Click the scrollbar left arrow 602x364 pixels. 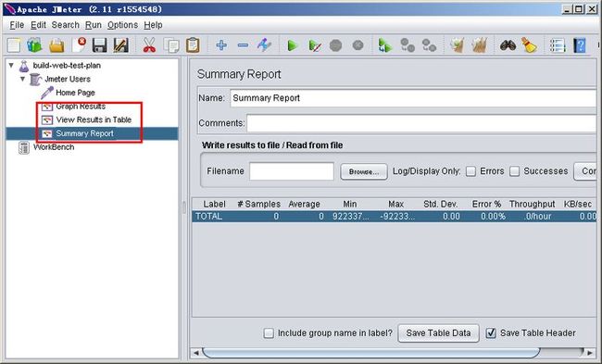click(196, 353)
